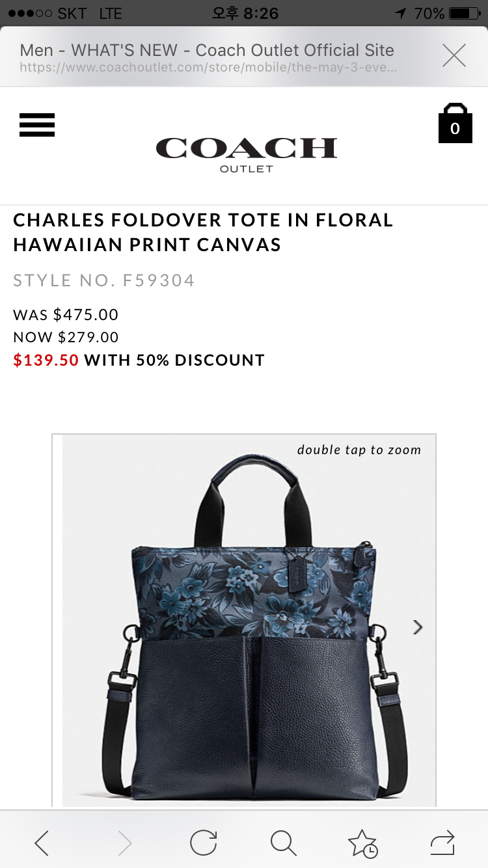Tap the red $139.50 discount price
Image resolution: width=488 pixels, height=868 pixels.
[46, 360]
